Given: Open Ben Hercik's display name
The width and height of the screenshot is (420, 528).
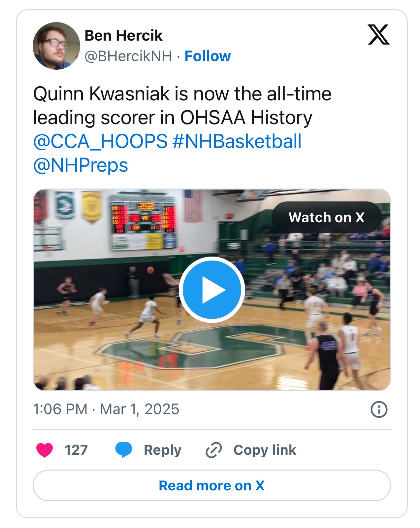Looking at the screenshot, I should [x=123, y=36].
